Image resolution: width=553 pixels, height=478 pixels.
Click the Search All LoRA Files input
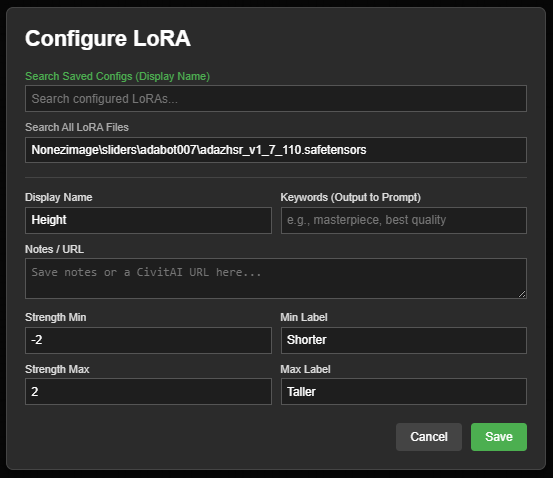coord(276,150)
